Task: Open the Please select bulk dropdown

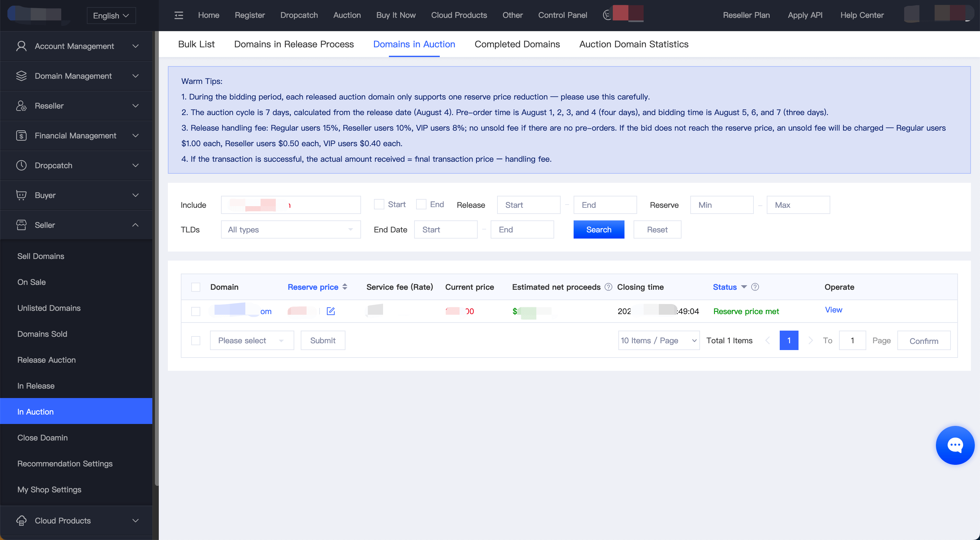Action: (x=252, y=340)
